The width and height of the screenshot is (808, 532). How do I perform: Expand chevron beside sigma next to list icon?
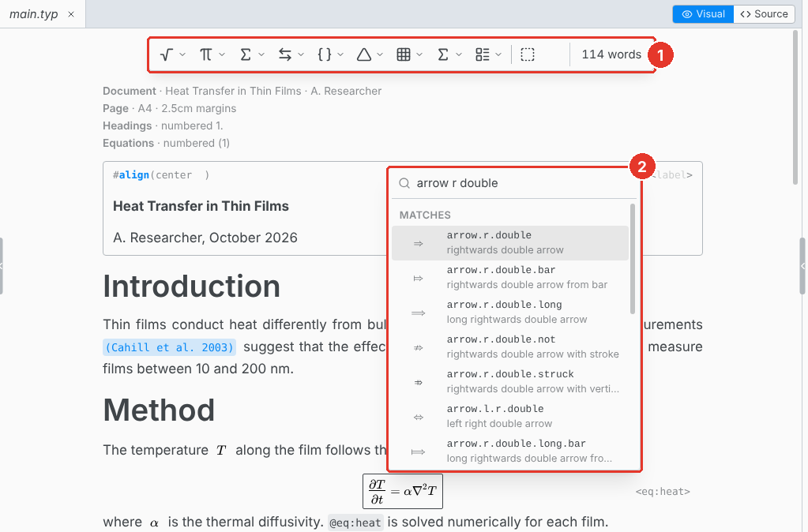pos(459,54)
